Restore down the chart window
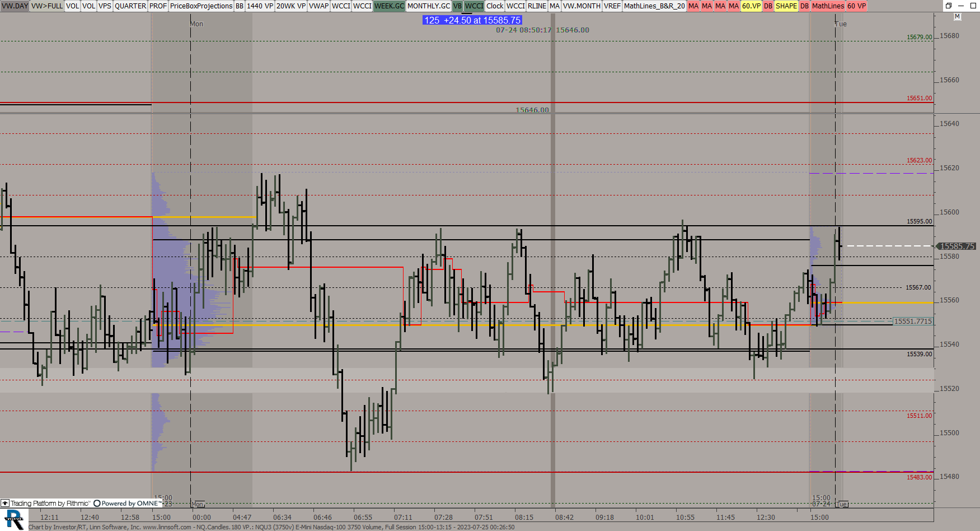This screenshot has width=980, height=531. [x=949, y=6]
